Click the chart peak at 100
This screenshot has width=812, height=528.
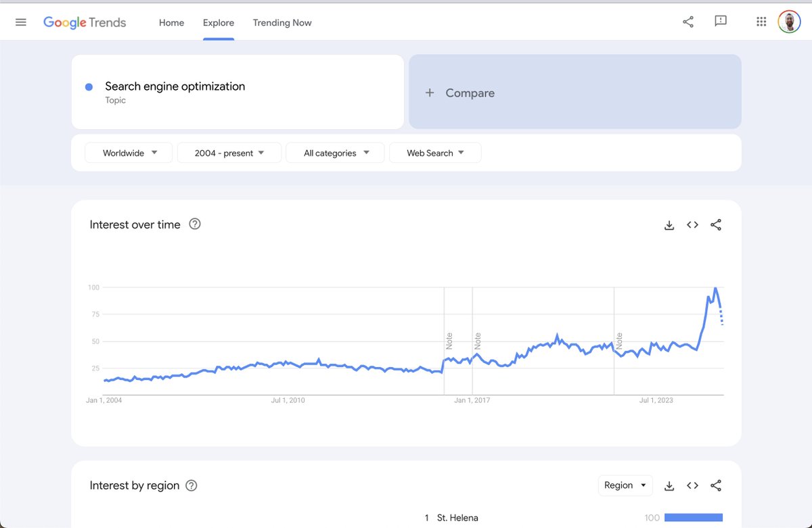point(715,288)
